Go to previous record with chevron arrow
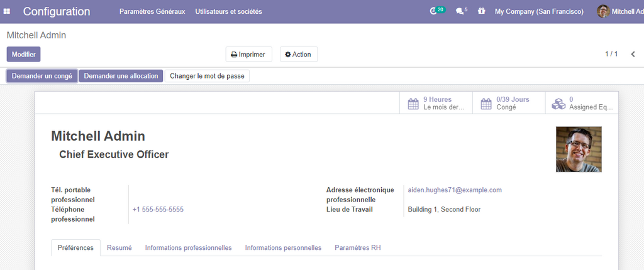Screen dimensions: 644x270 point(633,55)
